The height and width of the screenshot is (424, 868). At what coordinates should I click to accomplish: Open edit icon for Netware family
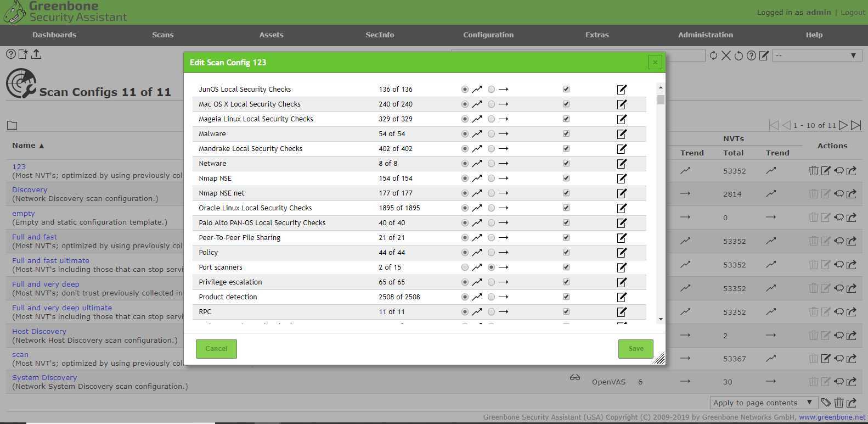tap(622, 164)
